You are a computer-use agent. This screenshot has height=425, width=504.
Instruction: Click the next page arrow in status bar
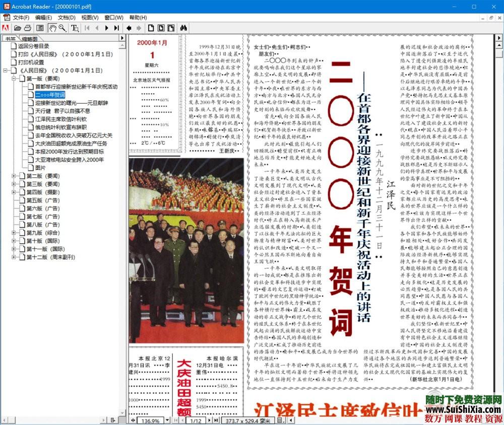click(x=209, y=420)
